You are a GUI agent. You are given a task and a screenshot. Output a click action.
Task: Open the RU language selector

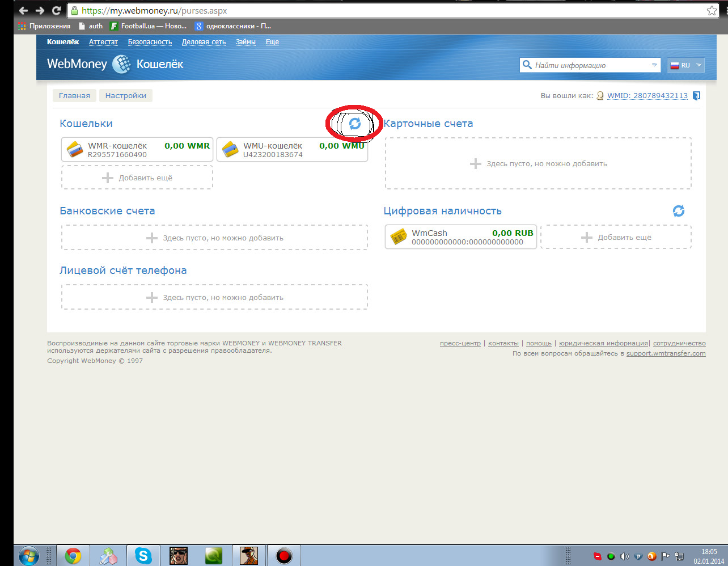tap(686, 65)
